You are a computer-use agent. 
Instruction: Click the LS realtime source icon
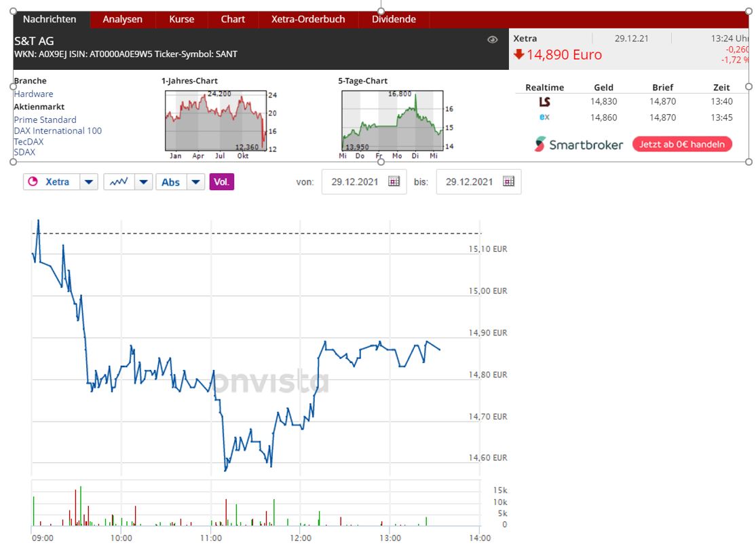coord(544,101)
